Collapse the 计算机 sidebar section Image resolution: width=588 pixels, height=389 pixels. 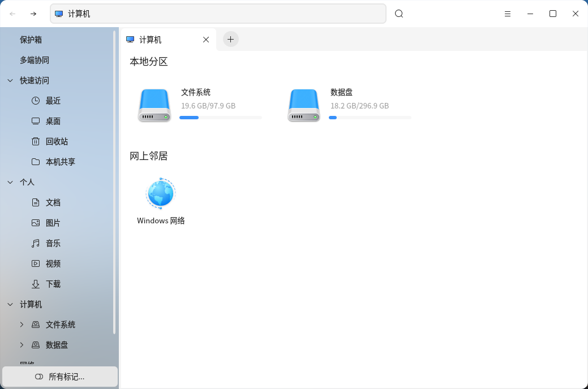point(10,304)
